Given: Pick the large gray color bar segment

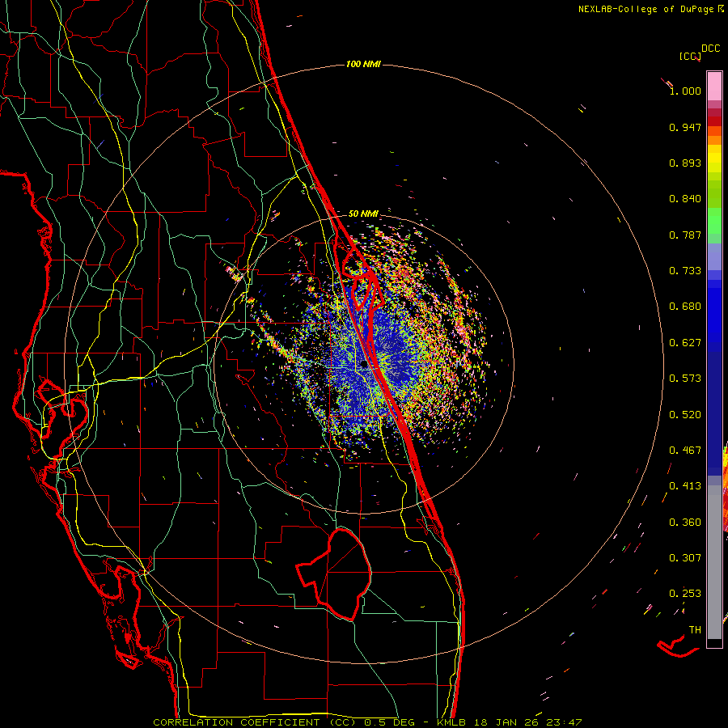Looking at the screenshot, I should pos(714,562).
